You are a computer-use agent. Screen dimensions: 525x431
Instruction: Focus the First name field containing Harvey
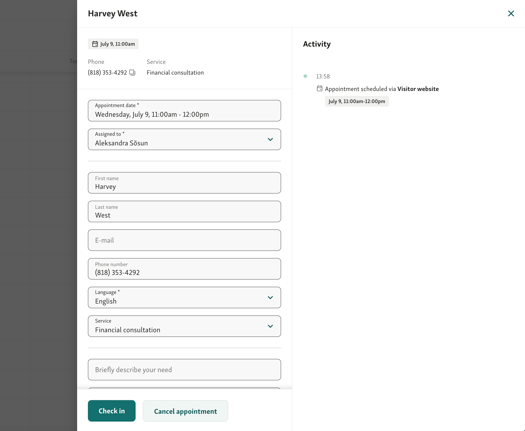(x=184, y=183)
